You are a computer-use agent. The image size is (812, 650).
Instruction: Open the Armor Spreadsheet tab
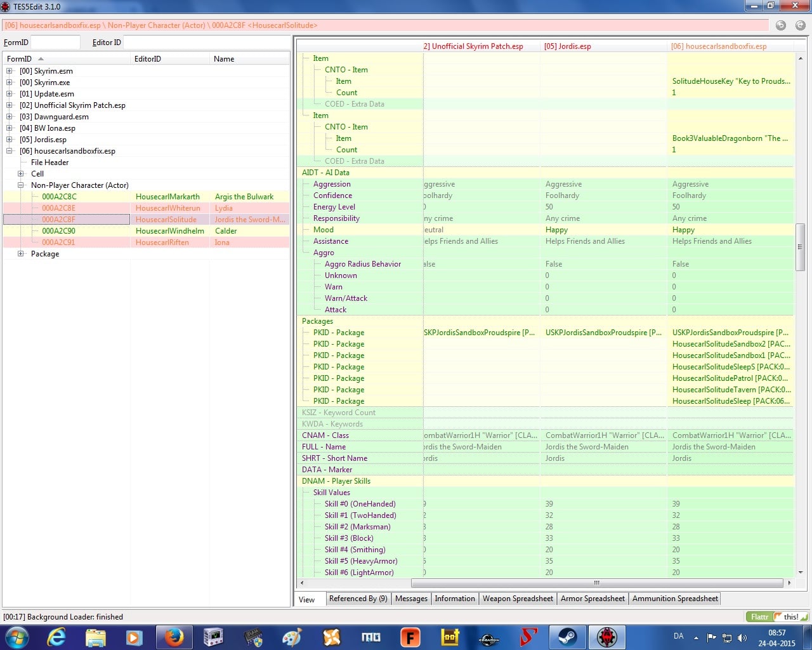593,599
